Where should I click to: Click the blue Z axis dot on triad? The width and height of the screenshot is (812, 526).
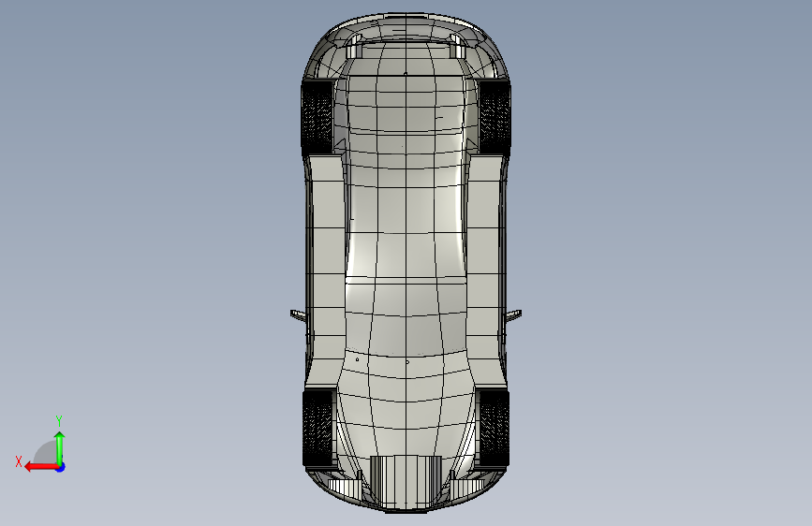point(61,467)
